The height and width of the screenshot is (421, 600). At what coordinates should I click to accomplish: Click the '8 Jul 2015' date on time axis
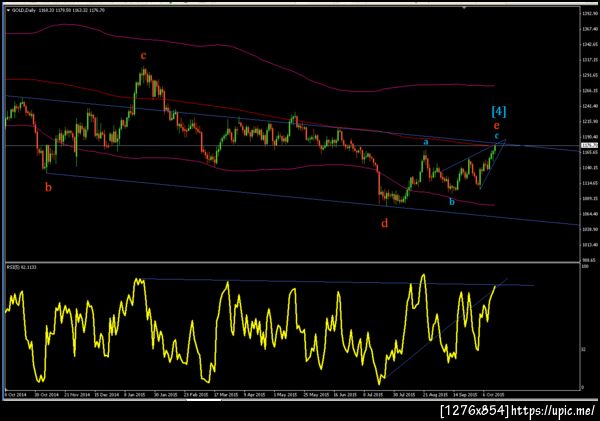(x=373, y=395)
